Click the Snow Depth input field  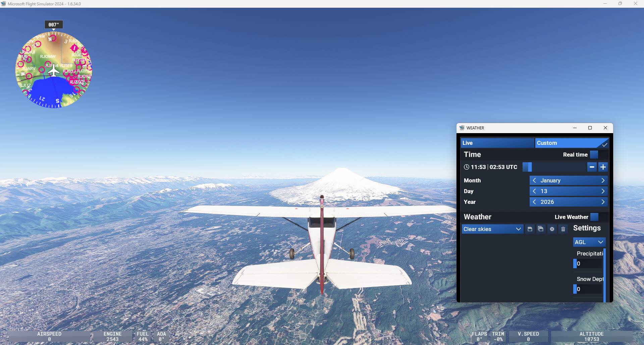point(587,289)
